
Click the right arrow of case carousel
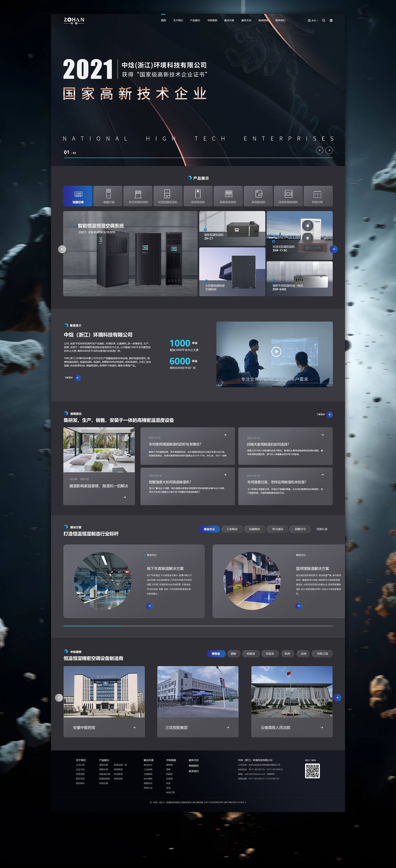(x=337, y=697)
